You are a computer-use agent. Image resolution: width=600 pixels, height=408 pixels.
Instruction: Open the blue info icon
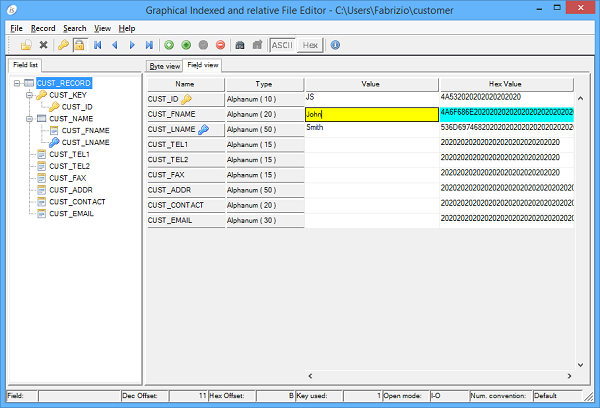[335, 45]
